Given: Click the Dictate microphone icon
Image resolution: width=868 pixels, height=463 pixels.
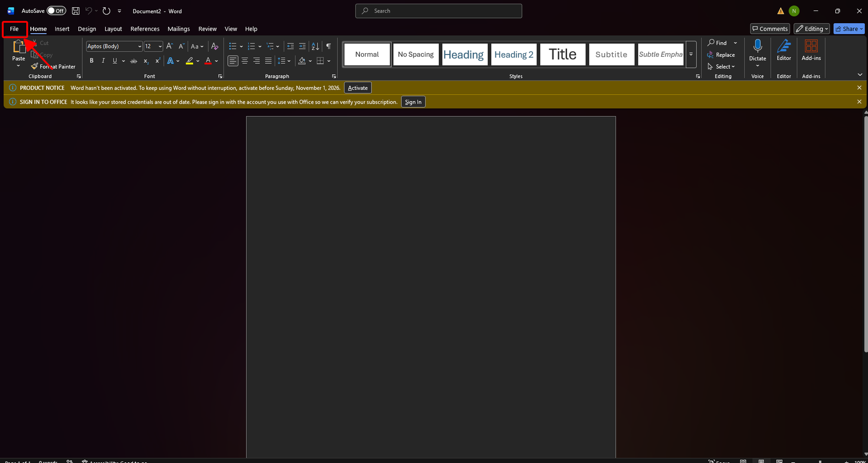Looking at the screenshot, I should (x=758, y=46).
